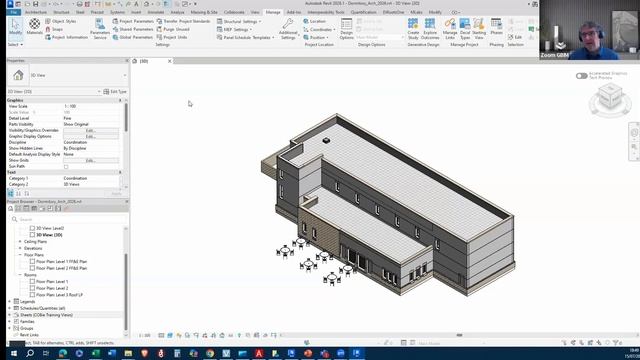Open the MEP Settings dropdown
The width and height of the screenshot is (640, 360).
pyautogui.click(x=234, y=29)
